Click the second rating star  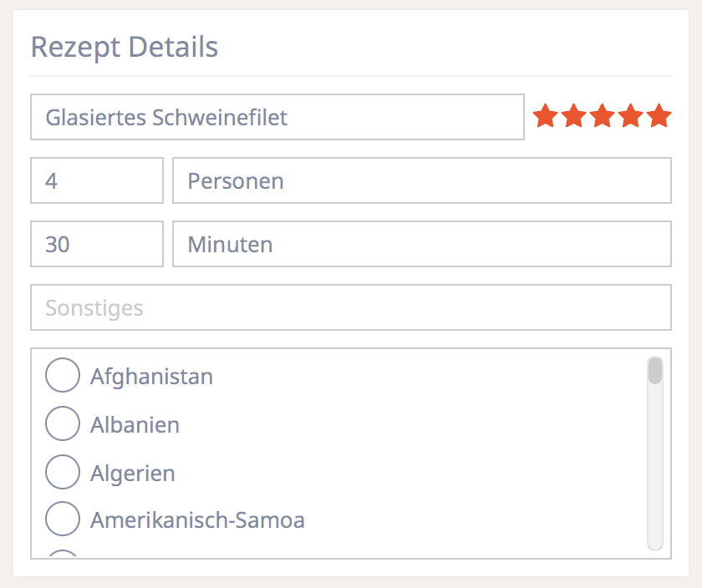573,116
